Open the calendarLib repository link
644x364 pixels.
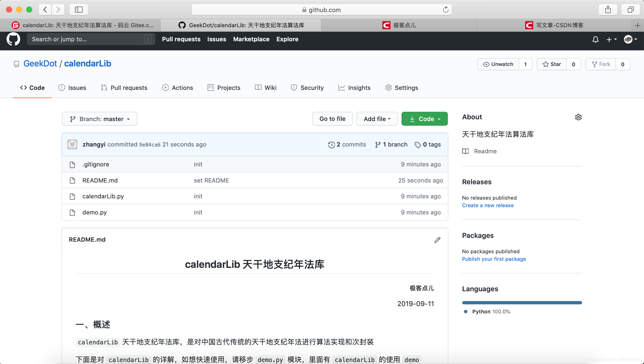point(88,63)
